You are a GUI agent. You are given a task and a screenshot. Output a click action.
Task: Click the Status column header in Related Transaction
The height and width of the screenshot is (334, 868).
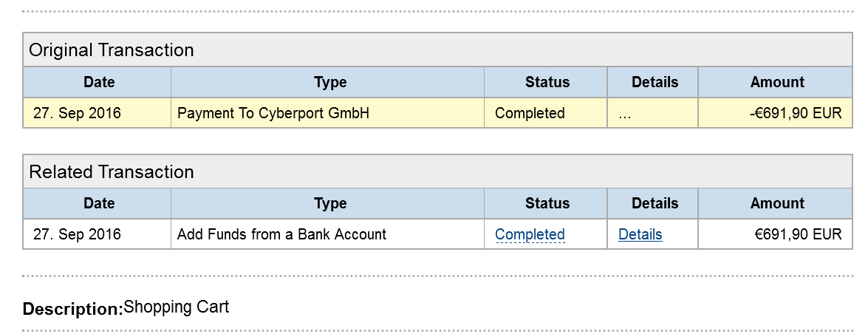[x=547, y=203]
